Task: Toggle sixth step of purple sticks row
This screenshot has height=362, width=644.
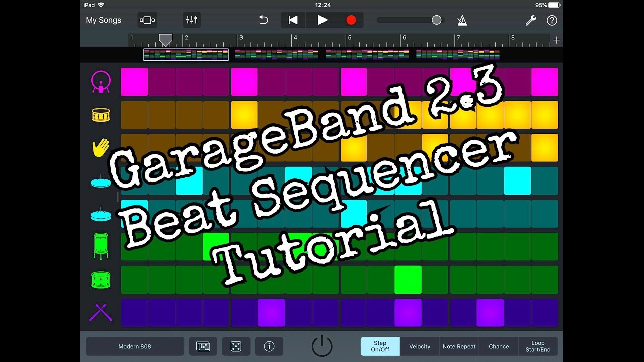Action: pos(271,313)
